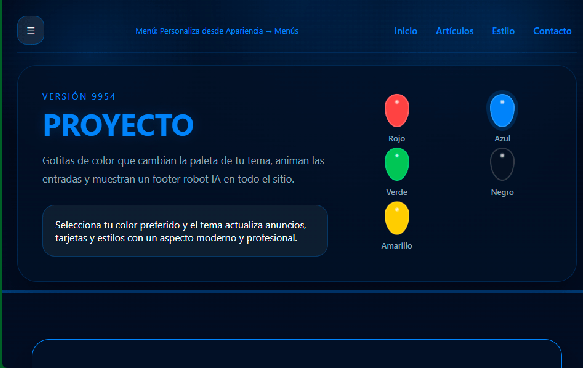
Task: Select the Rojo color drop
Action: [x=397, y=110]
